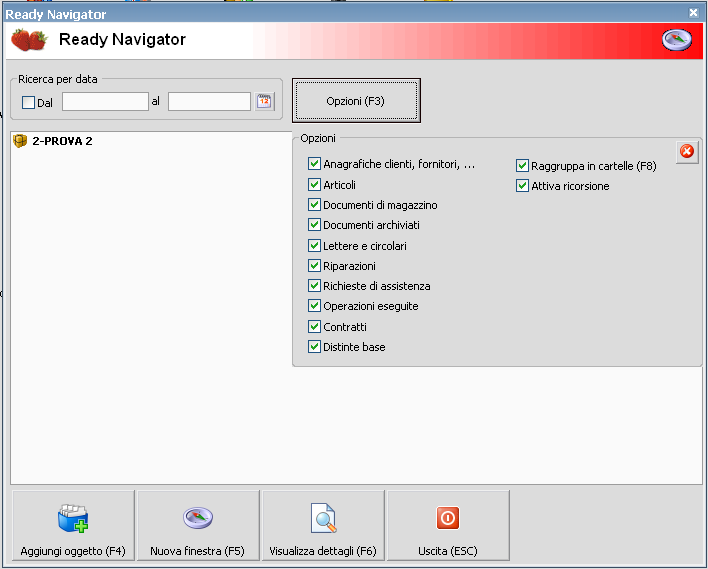Uncheck the Contratti checkbox
708x569 pixels.
tap(314, 326)
